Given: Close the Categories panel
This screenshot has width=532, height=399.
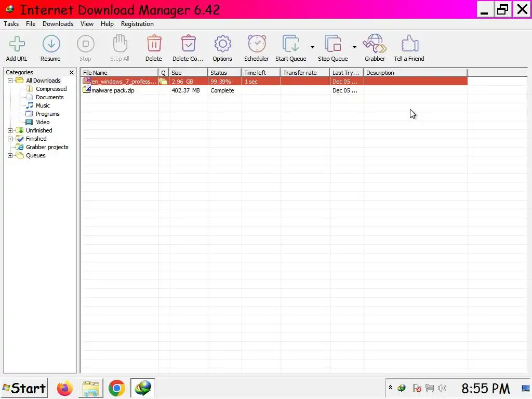Looking at the screenshot, I should click(x=72, y=72).
